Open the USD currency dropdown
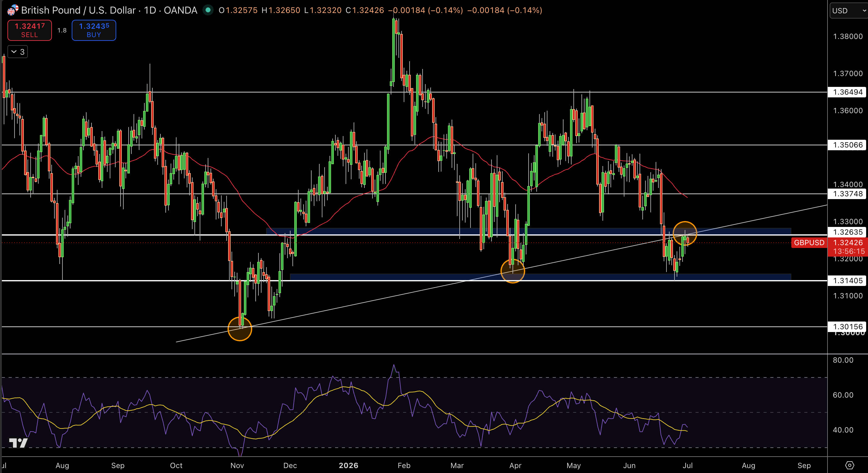 point(849,11)
